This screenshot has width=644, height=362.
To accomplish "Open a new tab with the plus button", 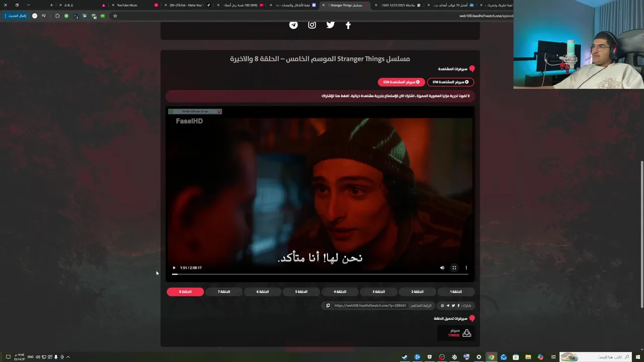I will [51, 5].
